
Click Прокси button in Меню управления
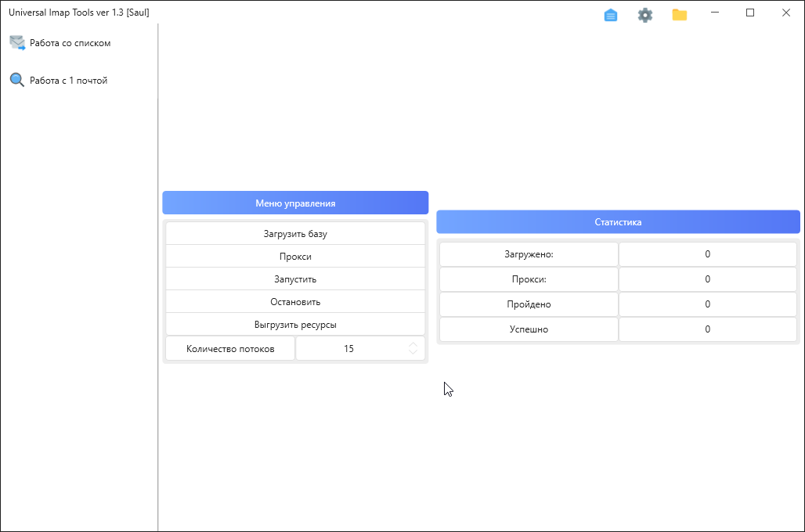pos(295,257)
